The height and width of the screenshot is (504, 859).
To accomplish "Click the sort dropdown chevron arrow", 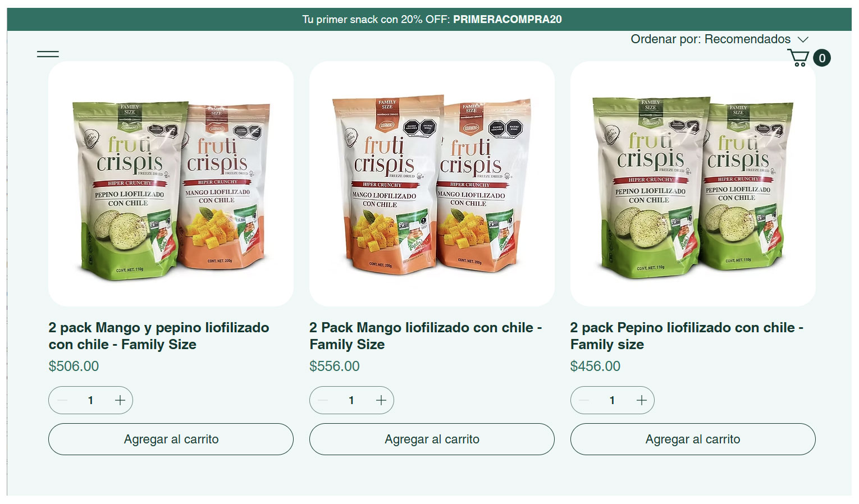I will (x=803, y=39).
